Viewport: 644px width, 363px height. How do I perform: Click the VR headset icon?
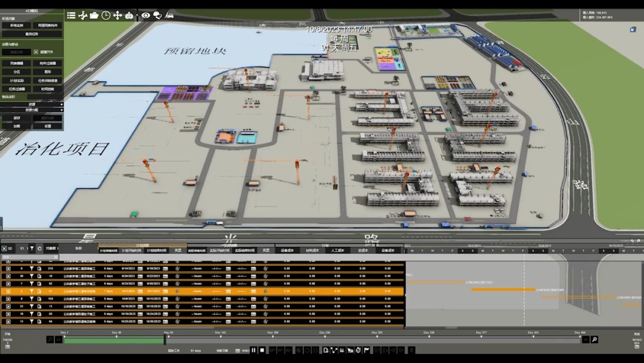(x=129, y=16)
